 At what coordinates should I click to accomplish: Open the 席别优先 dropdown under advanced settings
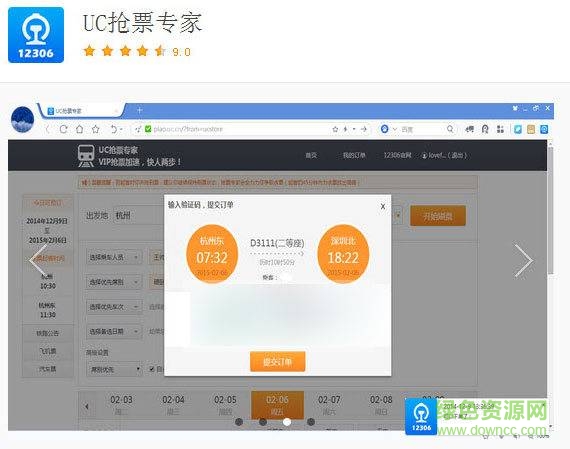point(115,370)
